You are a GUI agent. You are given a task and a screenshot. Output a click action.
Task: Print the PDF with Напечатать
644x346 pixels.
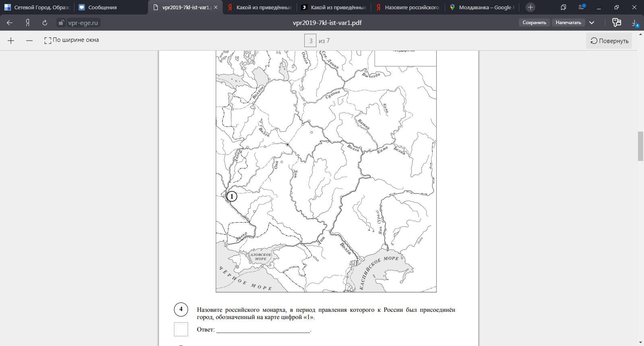(568, 23)
